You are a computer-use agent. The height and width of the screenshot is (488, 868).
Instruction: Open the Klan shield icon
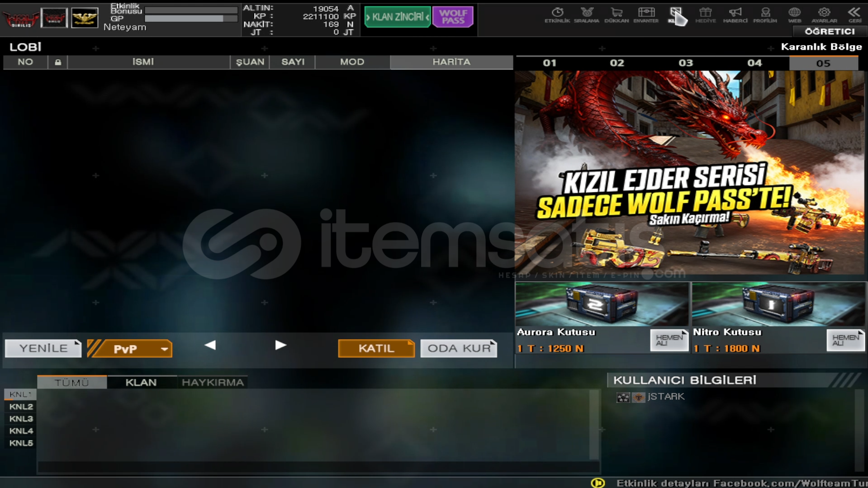click(676, 15)
